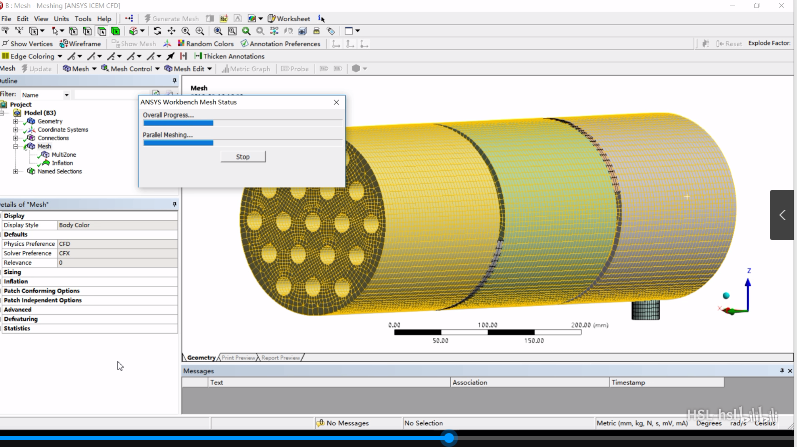Screen dimensions: 797x447
Task: Enable the Face selection filter
Action: click(102, 31)
